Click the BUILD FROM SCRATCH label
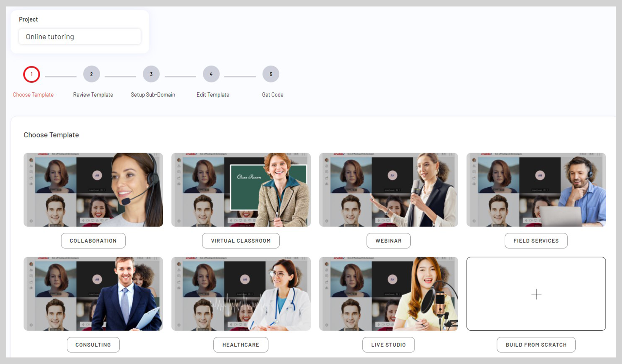Image resolution: width=622 pixels, height=364 pixels. click(x=536, y=345)
